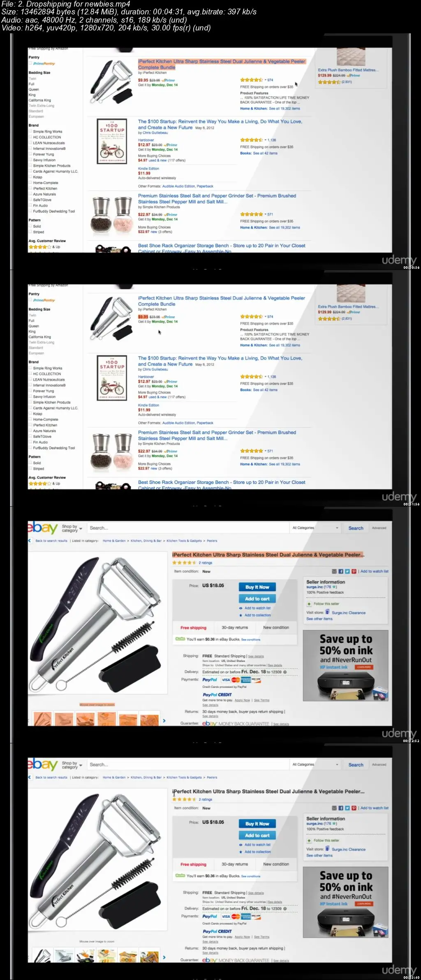Click Twitter share icon in bottom frame

347,808
